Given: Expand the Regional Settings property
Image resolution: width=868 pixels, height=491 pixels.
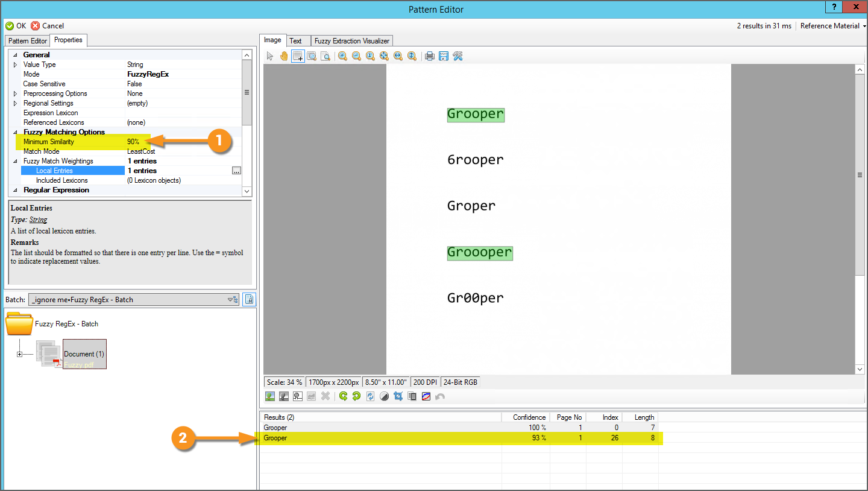Looking at the screenshot, I should [x=16, y=103].
